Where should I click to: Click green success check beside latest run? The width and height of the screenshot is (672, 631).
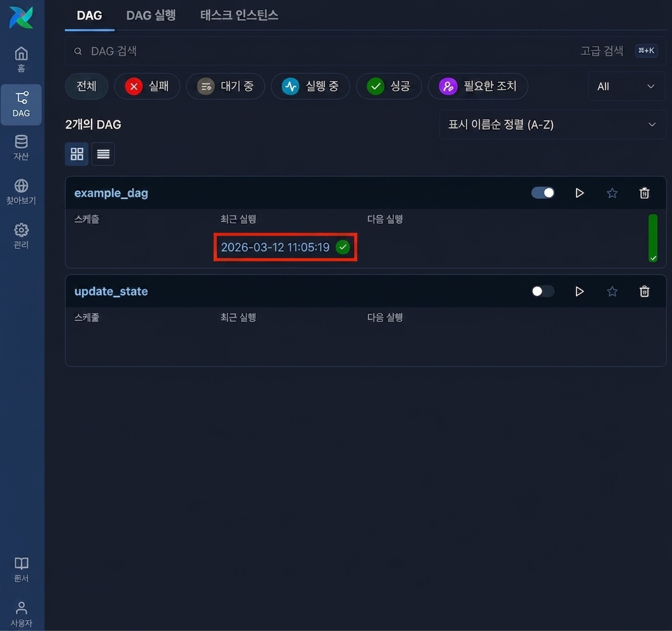[x=343, y=247]
